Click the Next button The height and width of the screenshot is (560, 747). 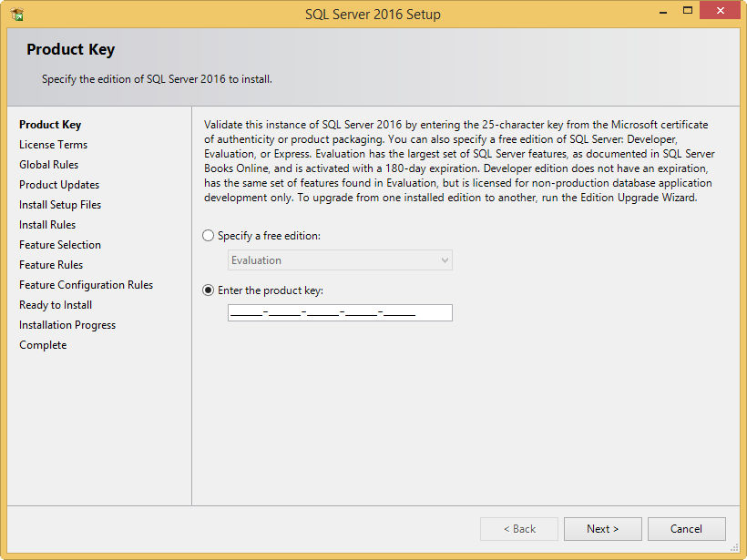click(x=603, y=529)
